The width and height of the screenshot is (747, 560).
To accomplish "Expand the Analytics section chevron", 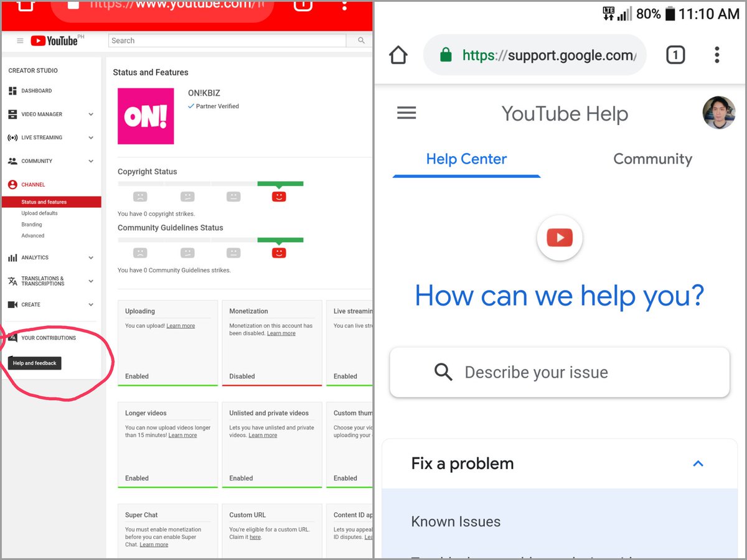I will 91,258.
